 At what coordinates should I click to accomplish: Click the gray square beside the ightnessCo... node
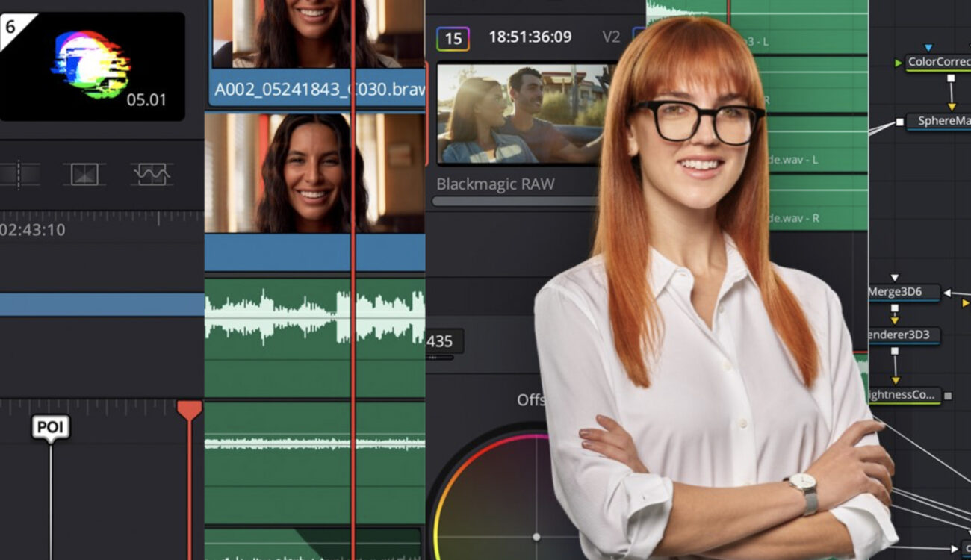948,396
